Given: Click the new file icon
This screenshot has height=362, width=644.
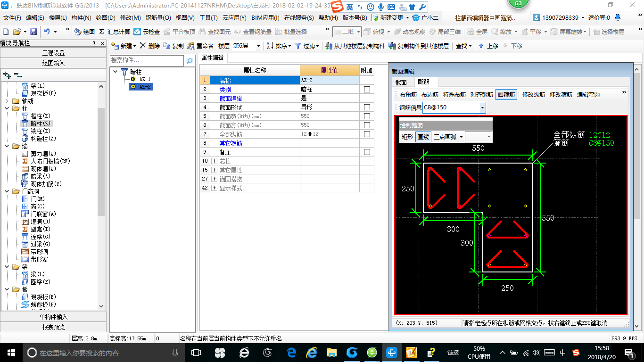Looking at the screenshot, I should 6,32.
